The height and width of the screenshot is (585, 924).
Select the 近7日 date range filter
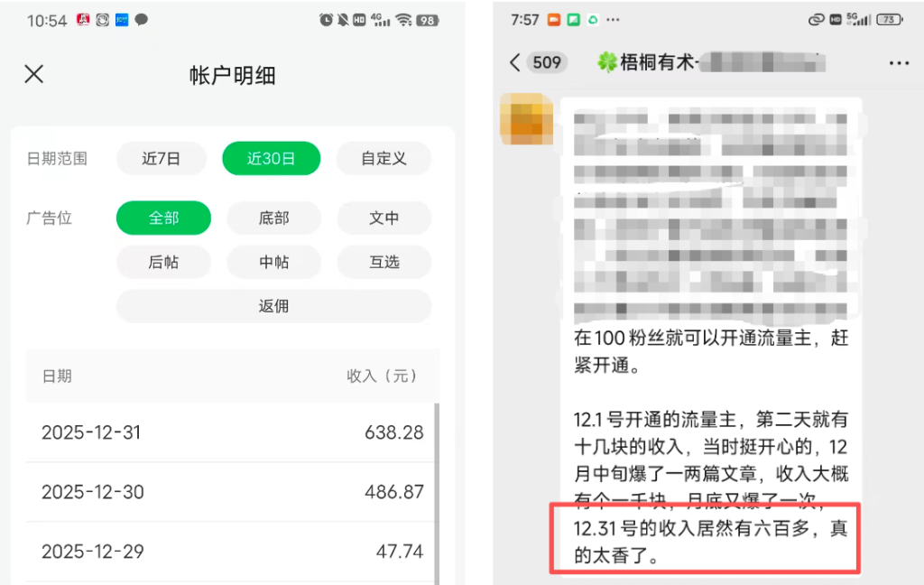point(162,158)
